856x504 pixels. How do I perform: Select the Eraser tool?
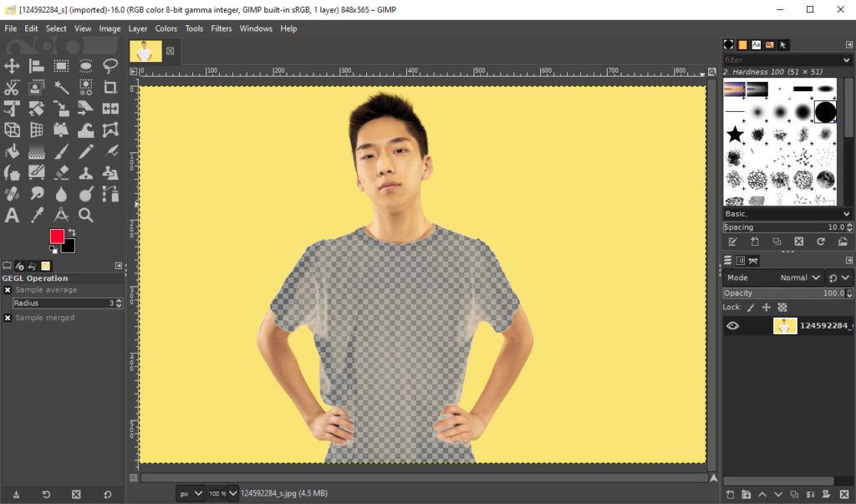pyautogui.click(x=61, y=172)
